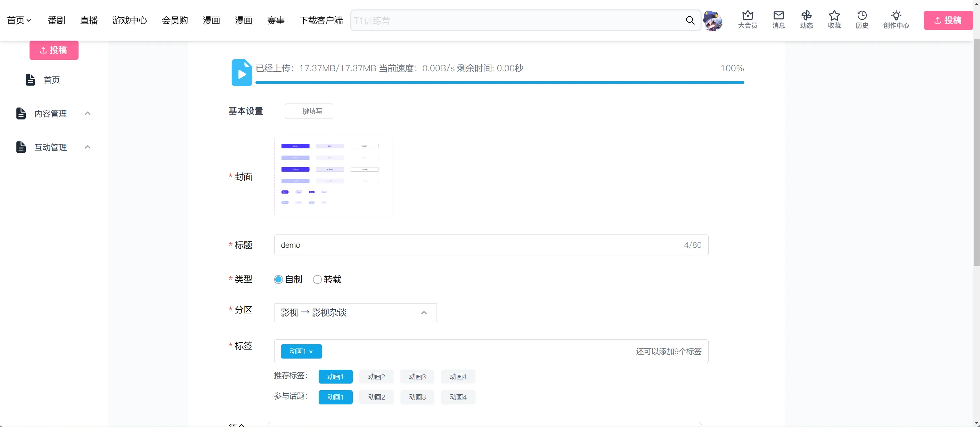Viewport: 980px width, 427px height.
Task: Select the 自制 radio button
Action: pyautogui.click(x=278, y=279)
